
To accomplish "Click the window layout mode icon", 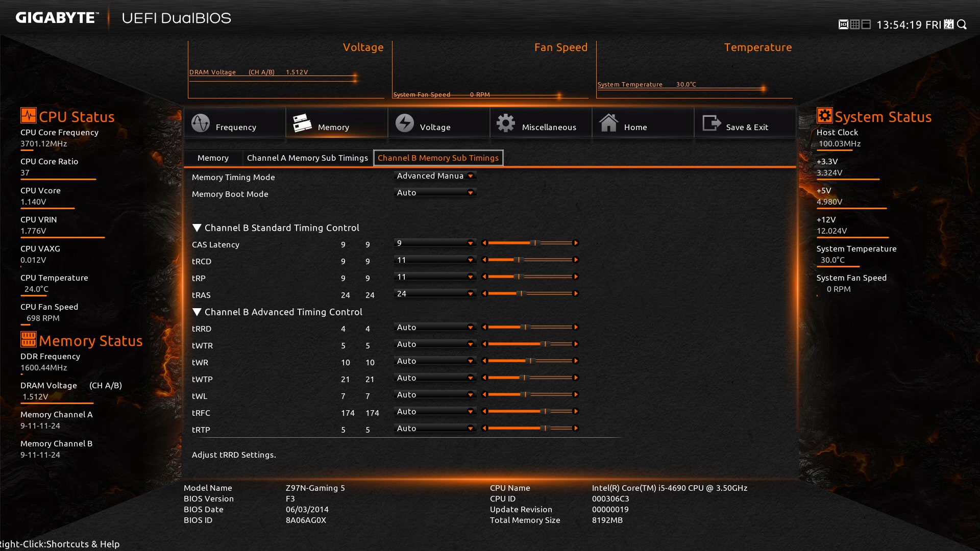I will point(866,24).
